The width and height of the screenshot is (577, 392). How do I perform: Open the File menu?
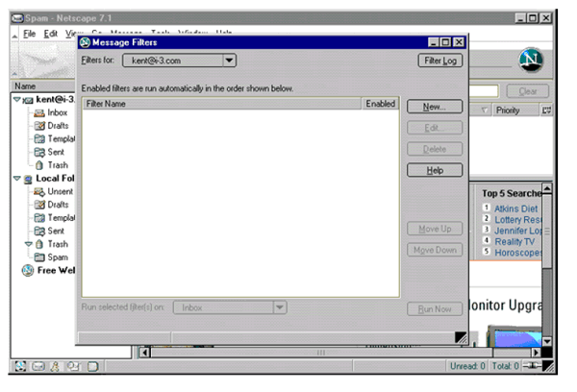pyautogui.click(x=30, y=34)
